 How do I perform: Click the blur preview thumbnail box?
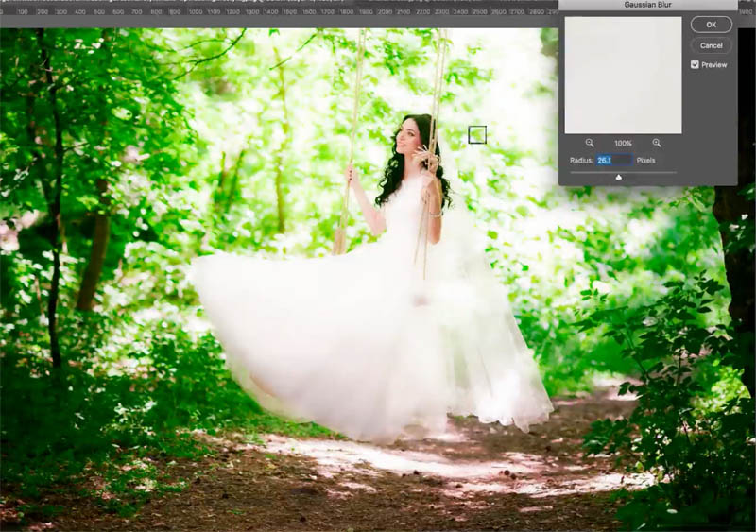[623, 75]
